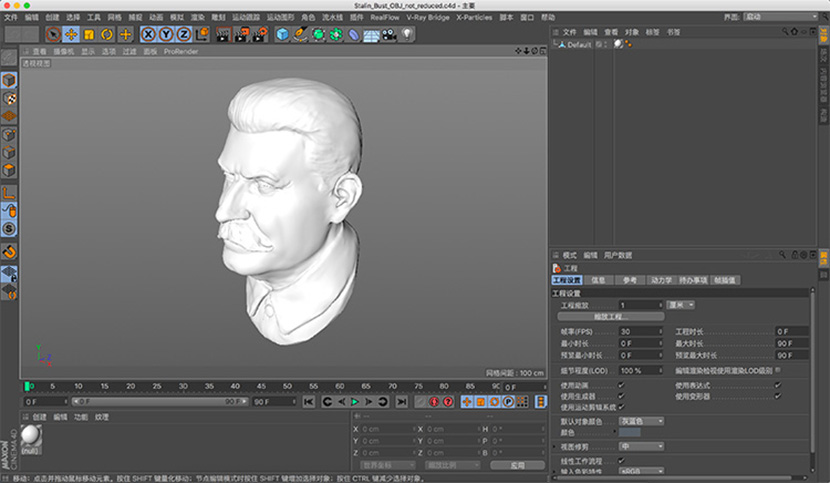Open the V-Ray Bridge menu
The width and height of the screenshot is (830, 483).
[x=428, y=17]
